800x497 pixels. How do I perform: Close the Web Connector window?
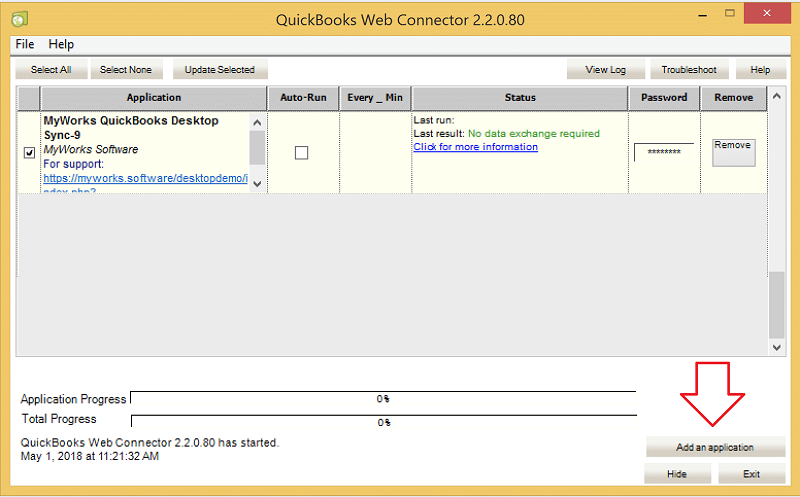(767, 13)
